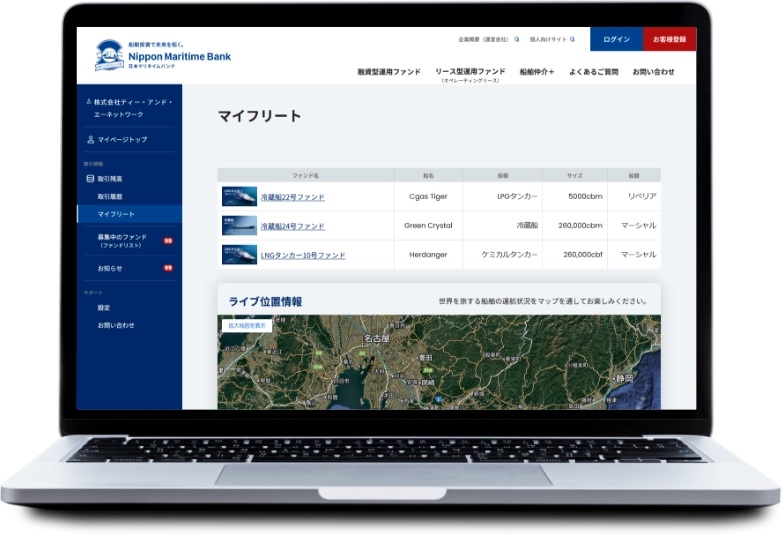
Task: Click the LNGタンカー10号ファンド ship thumbnail
Action: (239, 255)
